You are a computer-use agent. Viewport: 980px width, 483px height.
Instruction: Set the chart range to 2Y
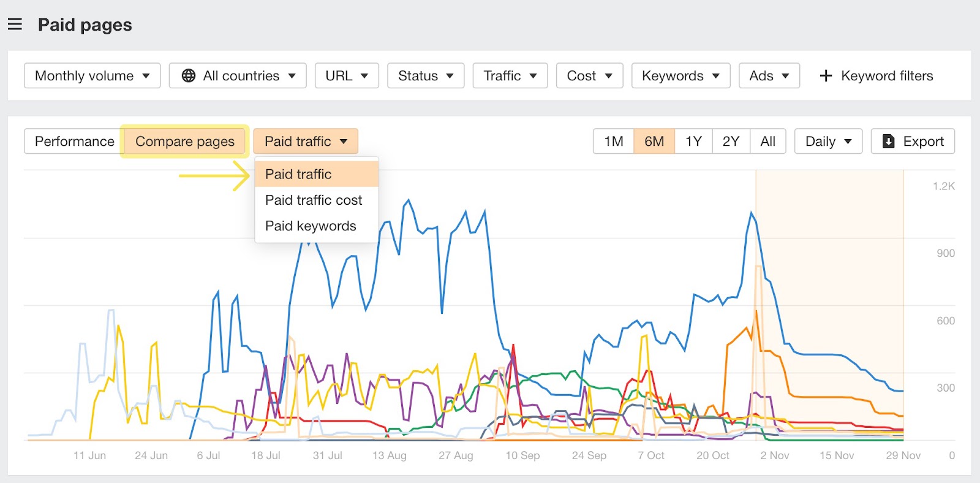pyautogui.click(x=731, y=142)
